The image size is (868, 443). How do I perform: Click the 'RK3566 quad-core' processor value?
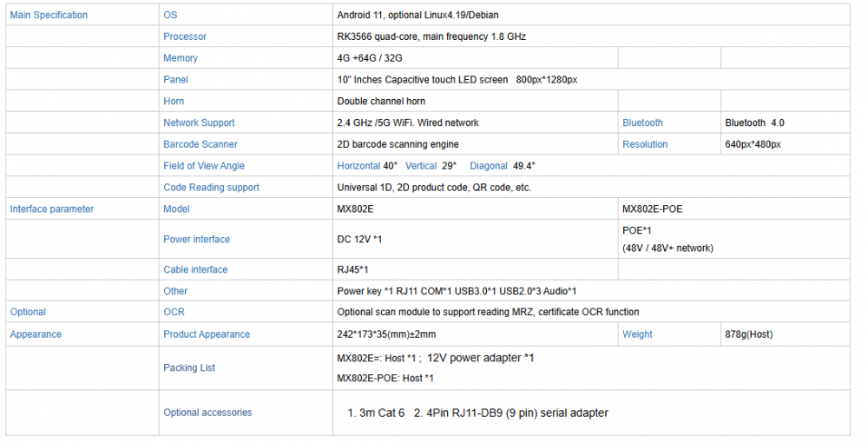[431, 36]
